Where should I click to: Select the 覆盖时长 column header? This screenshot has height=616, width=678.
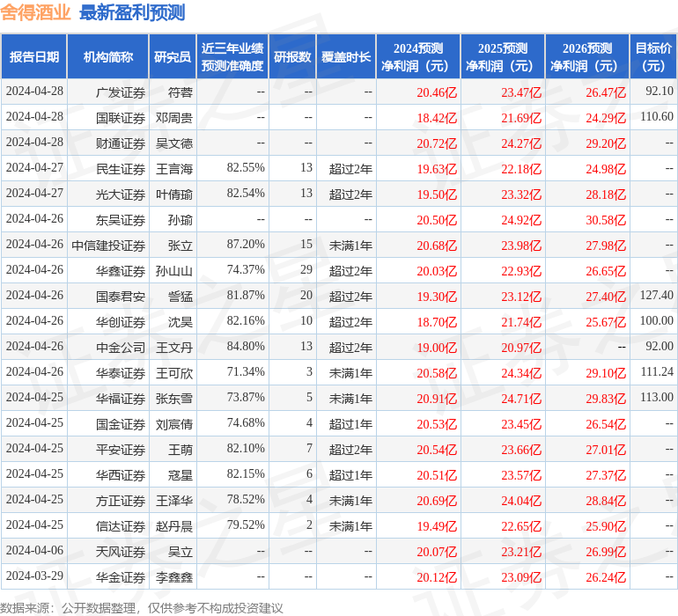coord(346,56)
